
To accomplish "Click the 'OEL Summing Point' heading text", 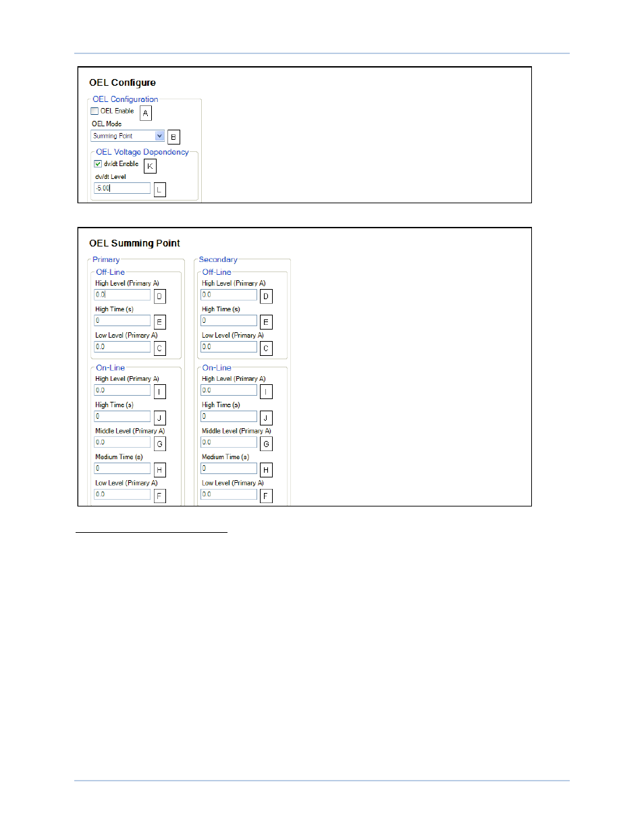I will click(134, 243).
